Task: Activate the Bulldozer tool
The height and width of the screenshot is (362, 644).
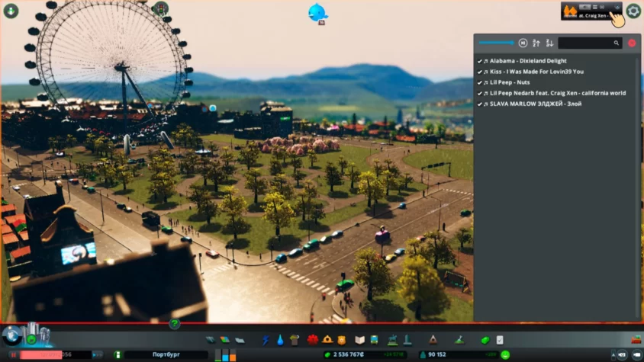Action: [636, 339]
